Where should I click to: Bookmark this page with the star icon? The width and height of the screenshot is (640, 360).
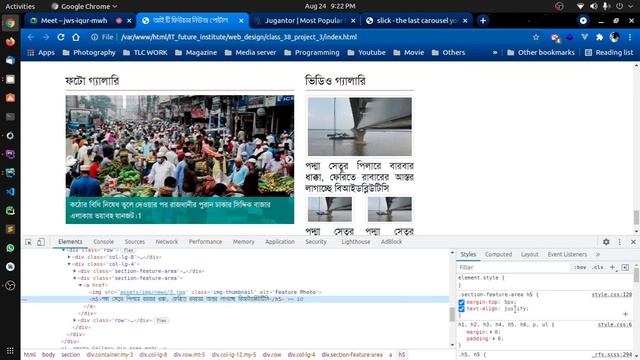536,37
